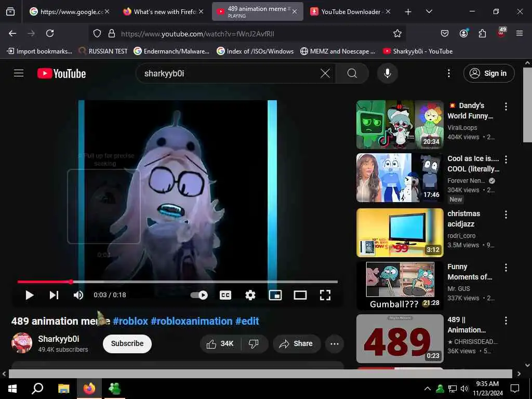The image size is (532, 399).
Task: Mute the video volume speaker
Action: [78, 295]
